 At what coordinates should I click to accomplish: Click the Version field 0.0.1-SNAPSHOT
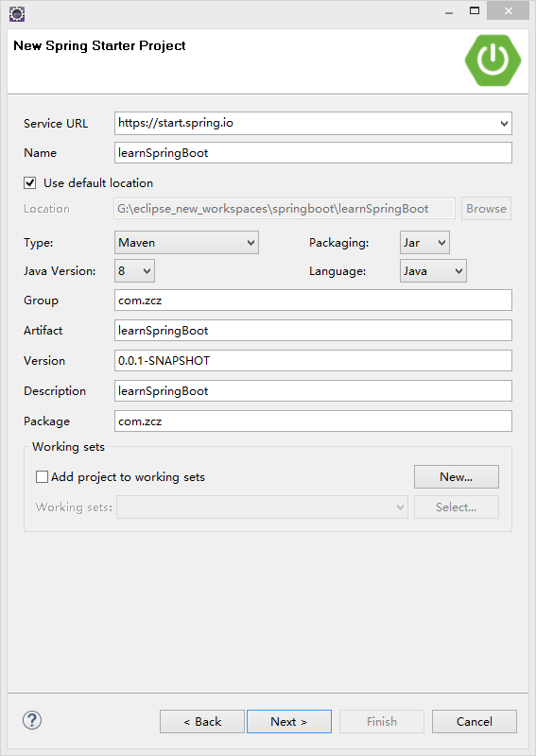(x=313, y=361)
